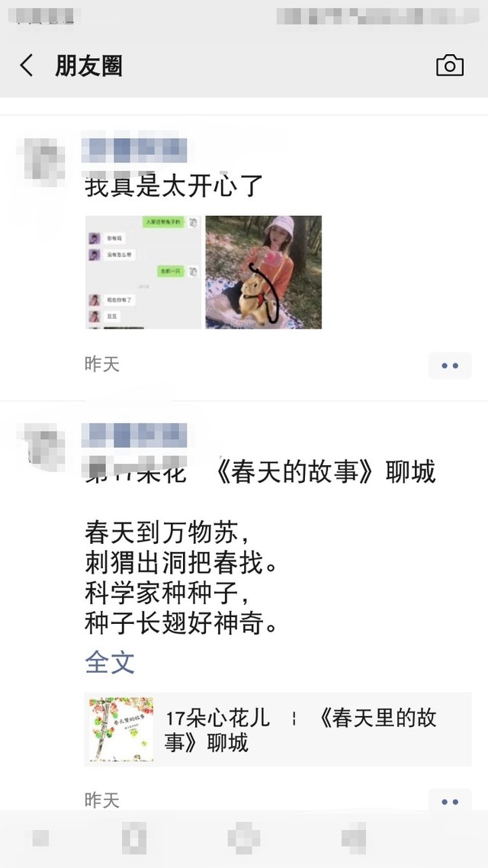Open the avatar of the 春天的故事 poster
The height and width of the screenshot is (868, 488).
[42, 445]
